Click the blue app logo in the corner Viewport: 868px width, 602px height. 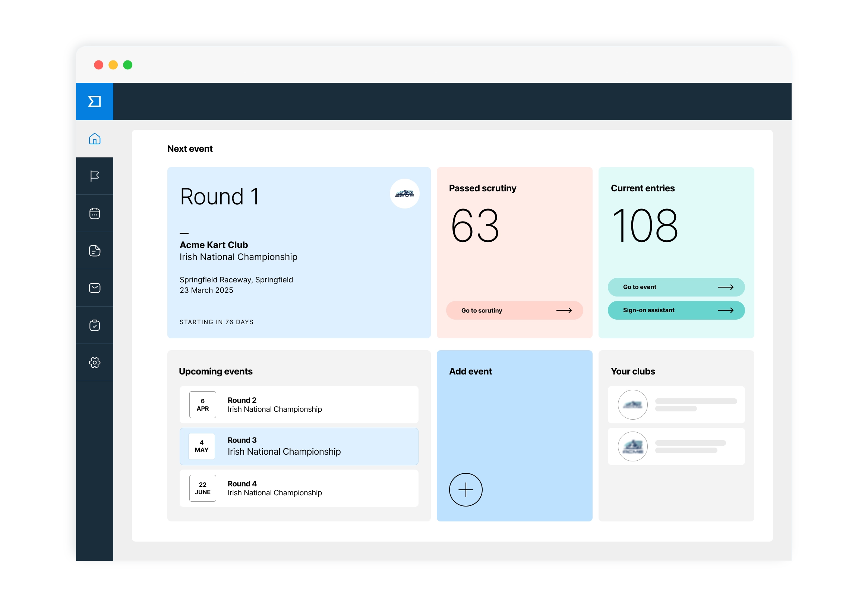coord(94,101)
